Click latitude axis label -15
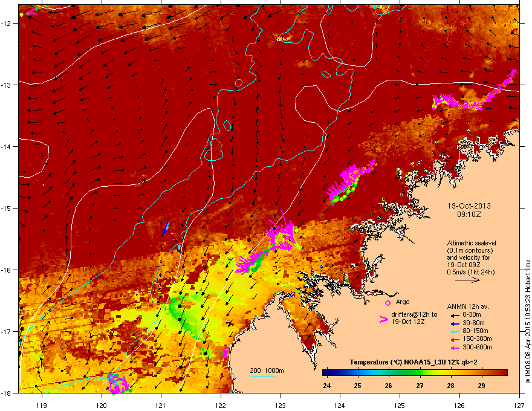 (6, 208)
